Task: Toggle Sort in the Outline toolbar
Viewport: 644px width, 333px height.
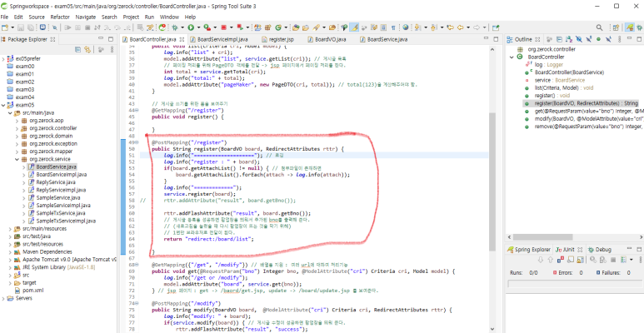Action: (x=569, y=39)
